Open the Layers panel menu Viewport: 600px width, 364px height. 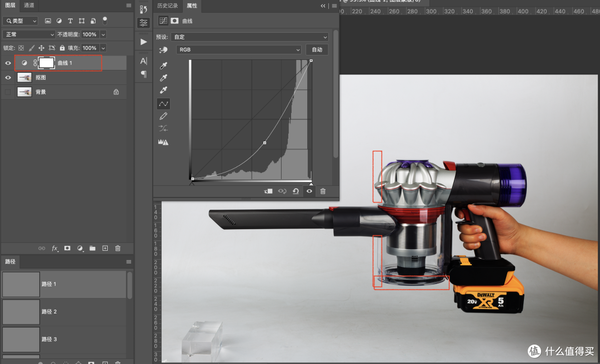click(x=128, y=6)
